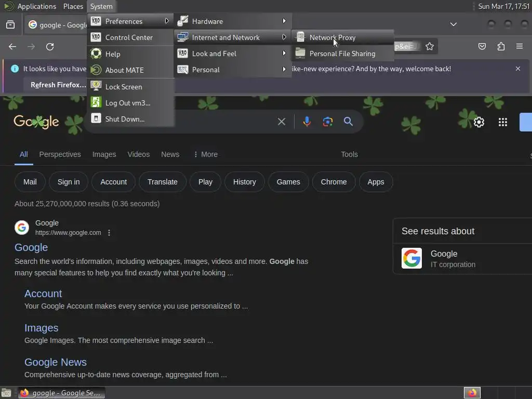Open the Images sitelink
This screenshot has width=532, height=399.
pyautogui.click(x=42, y=328)
